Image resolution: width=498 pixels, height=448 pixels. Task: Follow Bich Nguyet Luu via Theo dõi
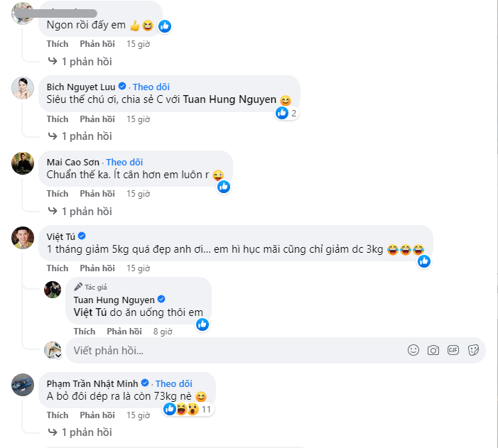151,87
